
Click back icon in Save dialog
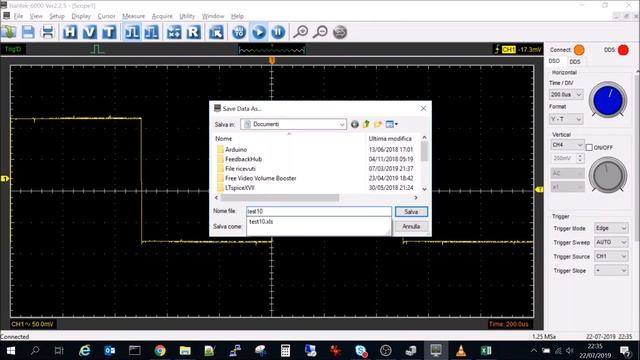355,124
